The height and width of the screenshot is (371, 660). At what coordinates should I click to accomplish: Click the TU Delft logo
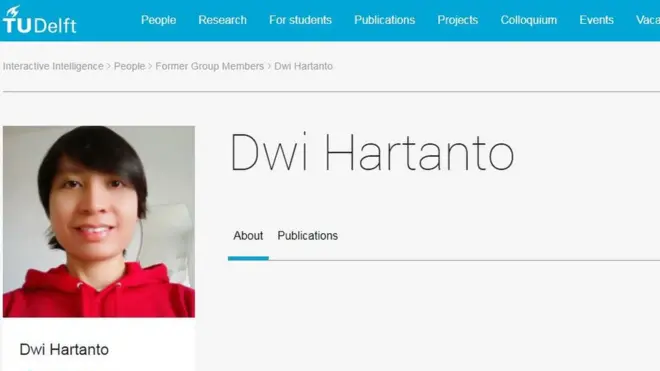(x=40, y=20)
